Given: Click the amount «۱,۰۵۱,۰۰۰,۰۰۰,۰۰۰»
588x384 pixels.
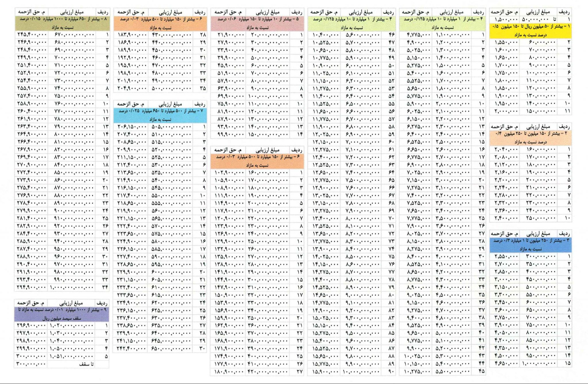Looking at the screenshot, I should click(72, 356).
